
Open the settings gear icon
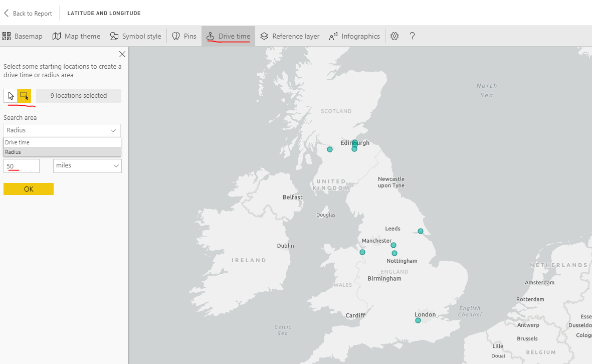click(x=394, y=36)
